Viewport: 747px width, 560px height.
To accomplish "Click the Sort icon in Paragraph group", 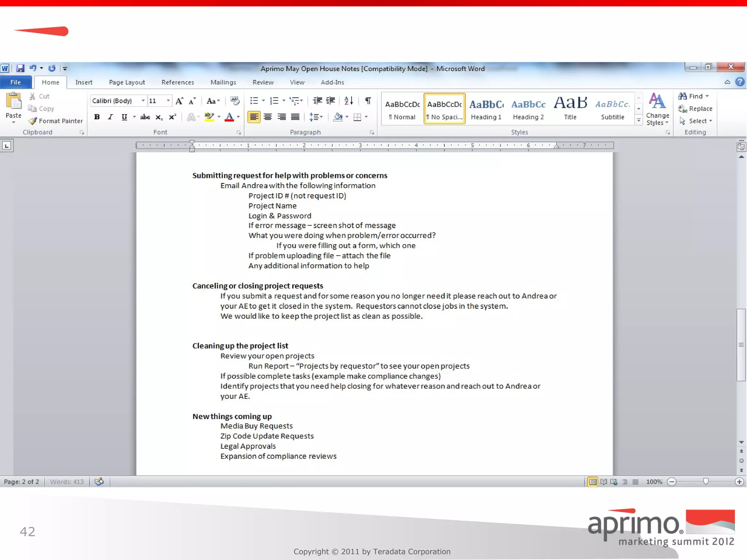I will click(x=348, y=101).
